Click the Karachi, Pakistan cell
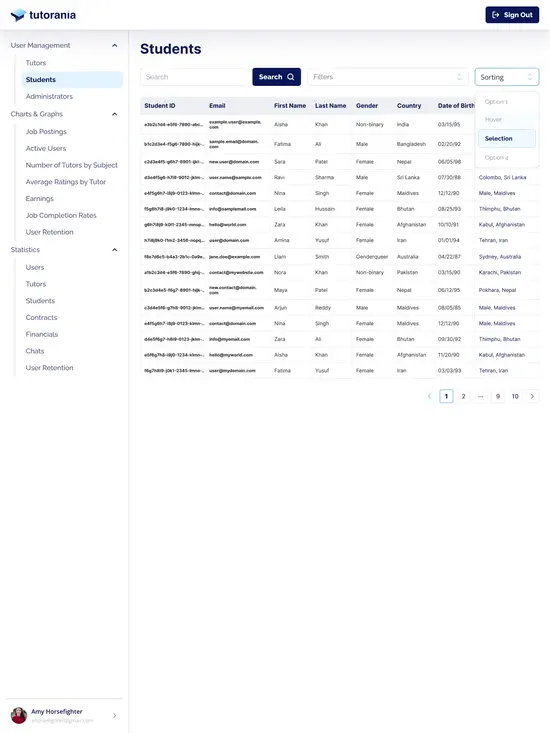The width and height of the screenshot is (550, 733). [x=500, y=273]
